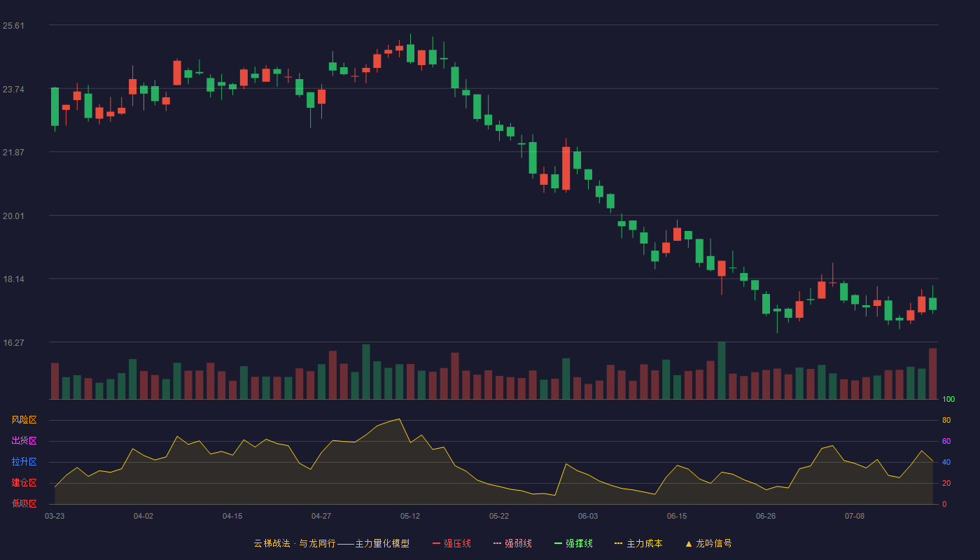Click the 风险区 zone label
The image size is (980, 560).
click(x=24, y=420)
